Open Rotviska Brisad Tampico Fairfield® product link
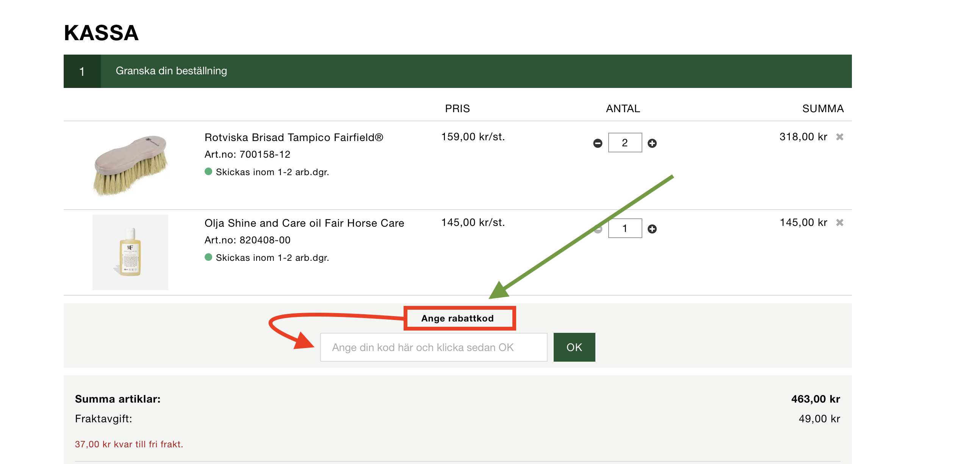 pos(293,137)
